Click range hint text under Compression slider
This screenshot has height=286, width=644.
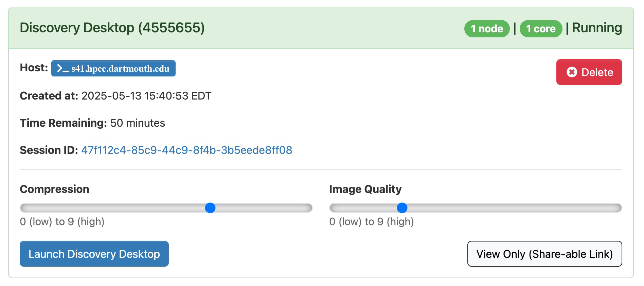pyautogui.click(x=62, y=222)
